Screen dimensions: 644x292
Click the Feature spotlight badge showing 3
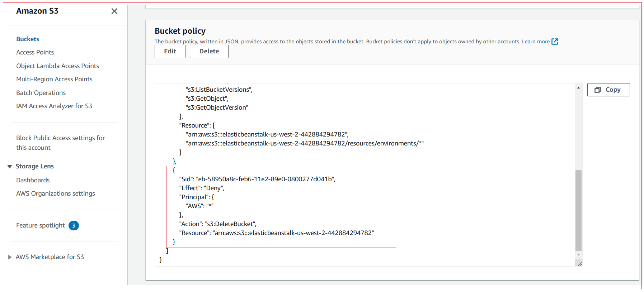coord(74,225)
